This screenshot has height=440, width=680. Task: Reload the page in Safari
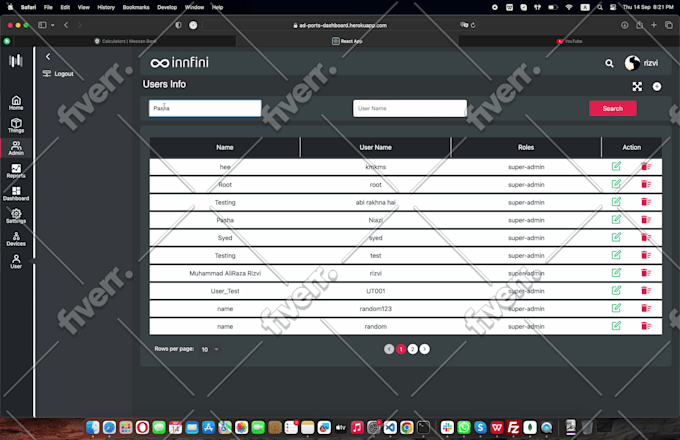pyautogui.click(x=473, y=25)
